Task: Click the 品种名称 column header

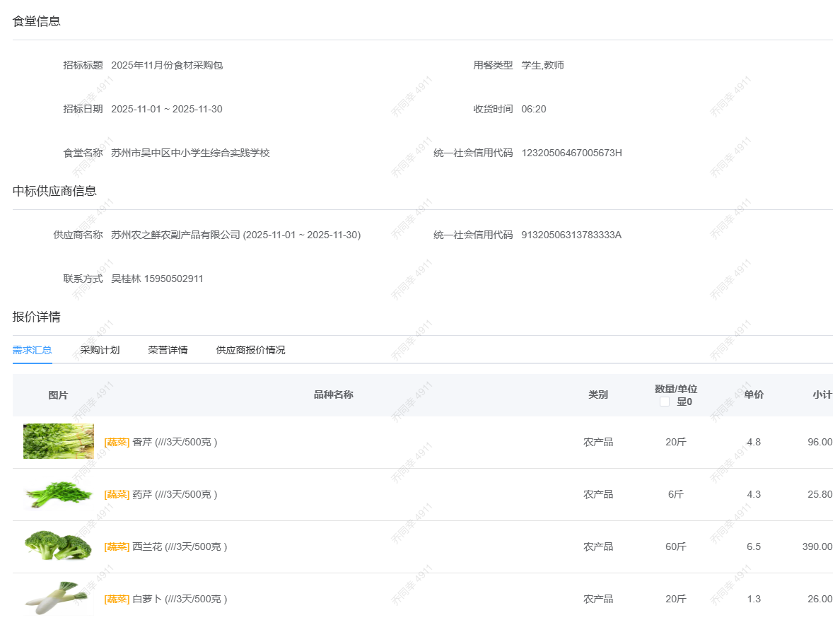Action: [333, 394]
